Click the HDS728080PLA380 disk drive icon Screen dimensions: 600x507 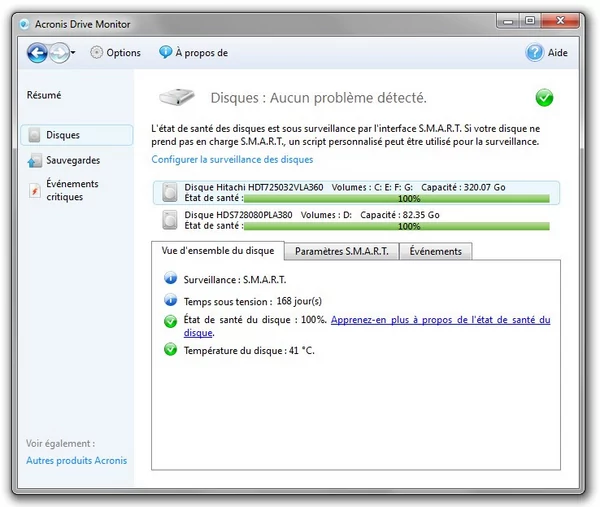click(x=170, y=220)
